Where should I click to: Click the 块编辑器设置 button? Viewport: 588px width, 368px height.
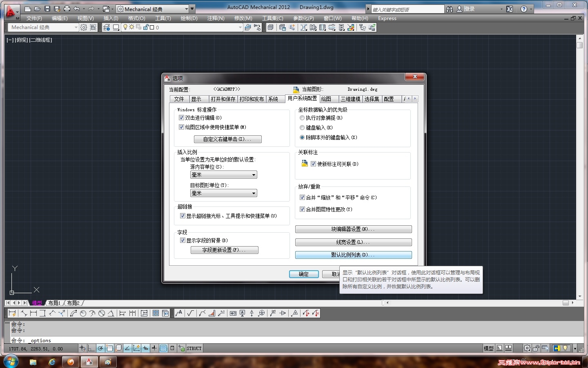point(353,229)
